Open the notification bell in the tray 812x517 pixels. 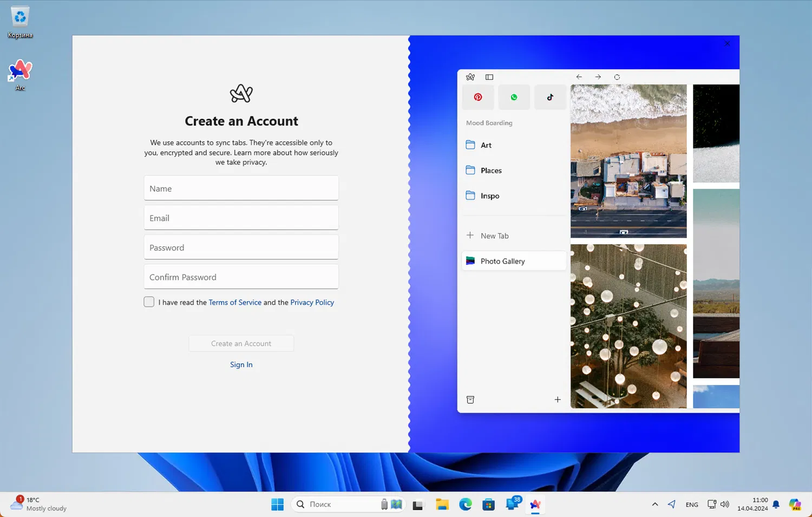click(776, 505)
